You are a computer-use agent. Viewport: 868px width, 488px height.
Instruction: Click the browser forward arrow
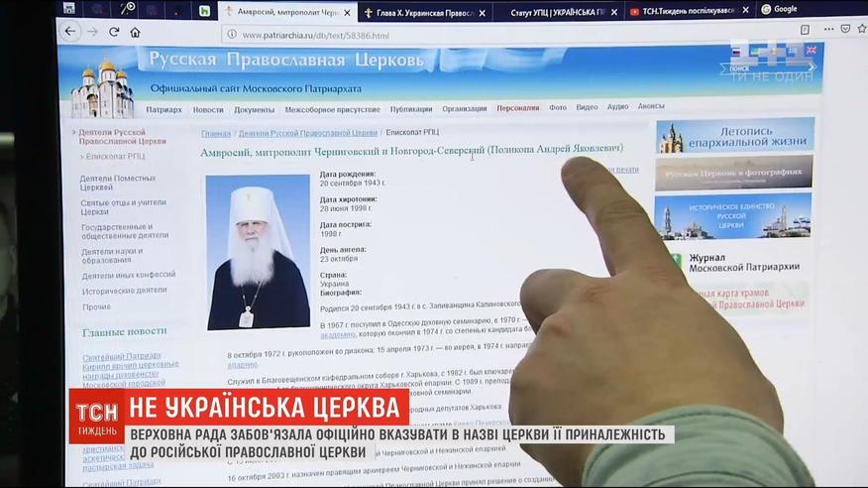pos(92,32)
